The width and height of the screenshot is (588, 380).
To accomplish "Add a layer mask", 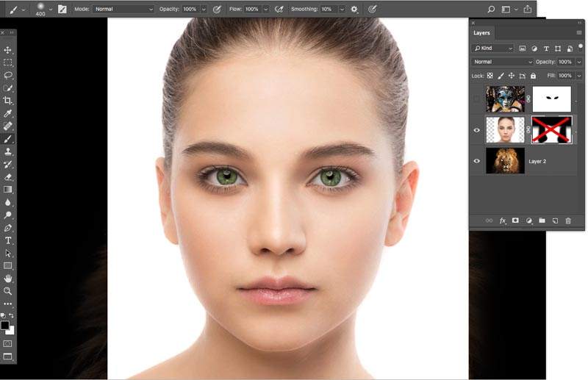I will 516,221.
